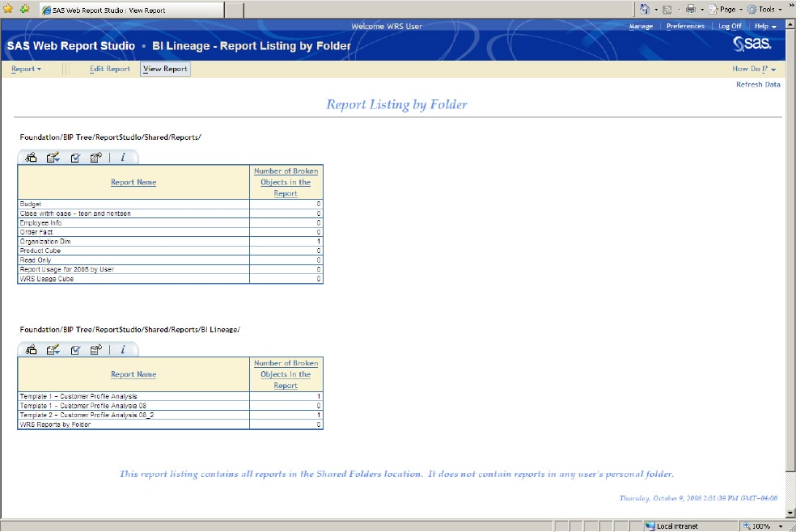Select the Organization Dim row
The height and width of the screenshot is (532, 796).
click(170, 242)
